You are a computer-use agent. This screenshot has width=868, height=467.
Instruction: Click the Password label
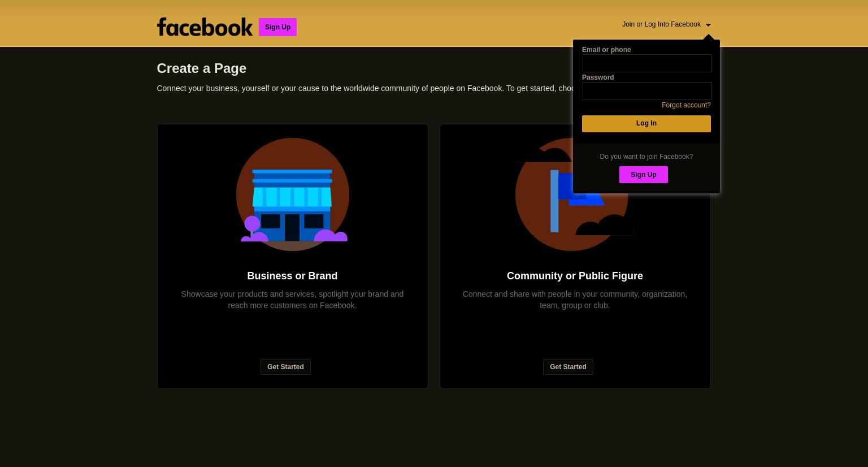tap(598, 77)
